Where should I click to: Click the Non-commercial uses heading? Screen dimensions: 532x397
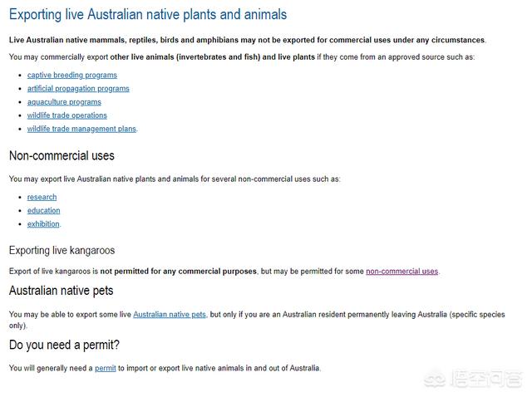coord(62,155)
